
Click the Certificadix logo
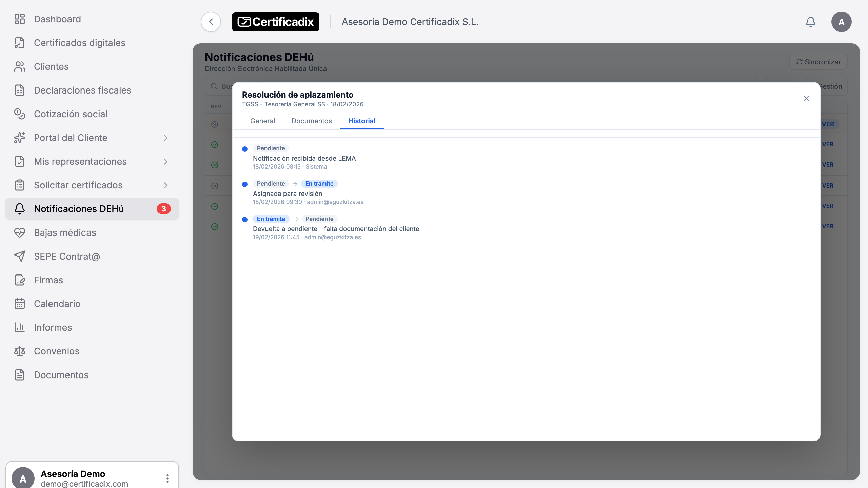[x=276, y=22]
